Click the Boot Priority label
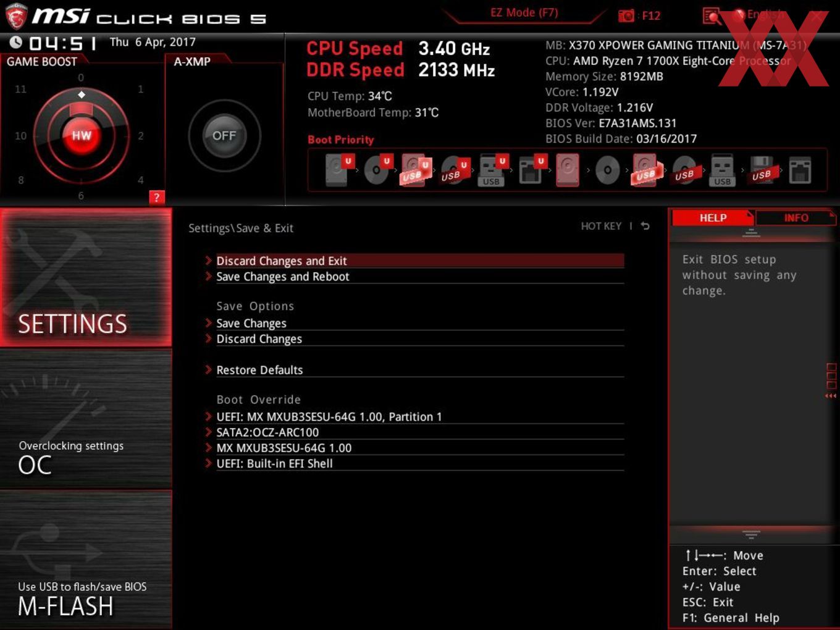 click(x=341, y=140)
